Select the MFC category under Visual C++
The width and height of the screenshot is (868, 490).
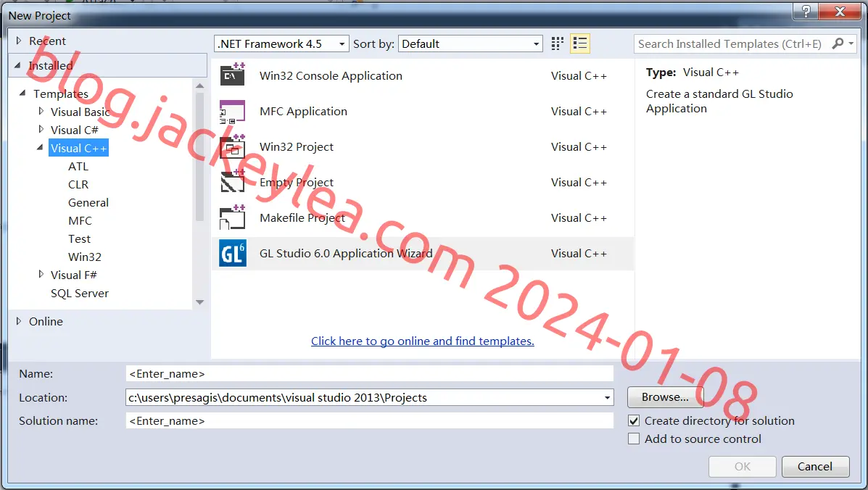[x=80, y=220]
